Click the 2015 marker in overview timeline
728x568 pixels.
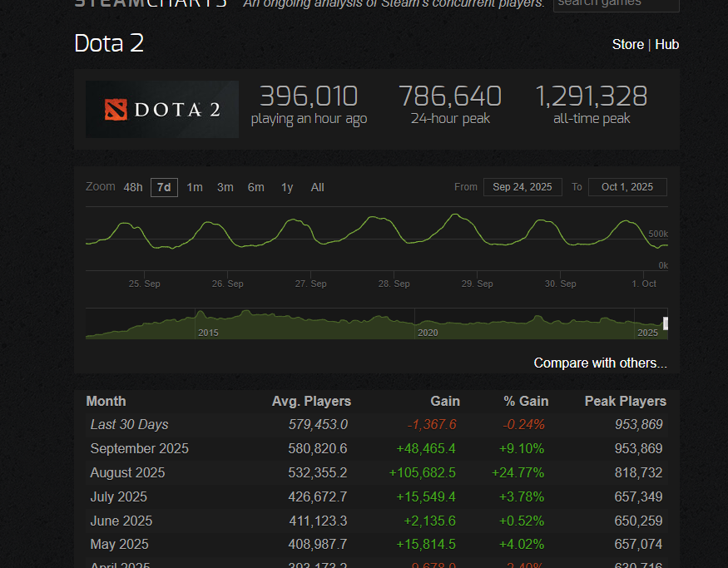(208, 333)
